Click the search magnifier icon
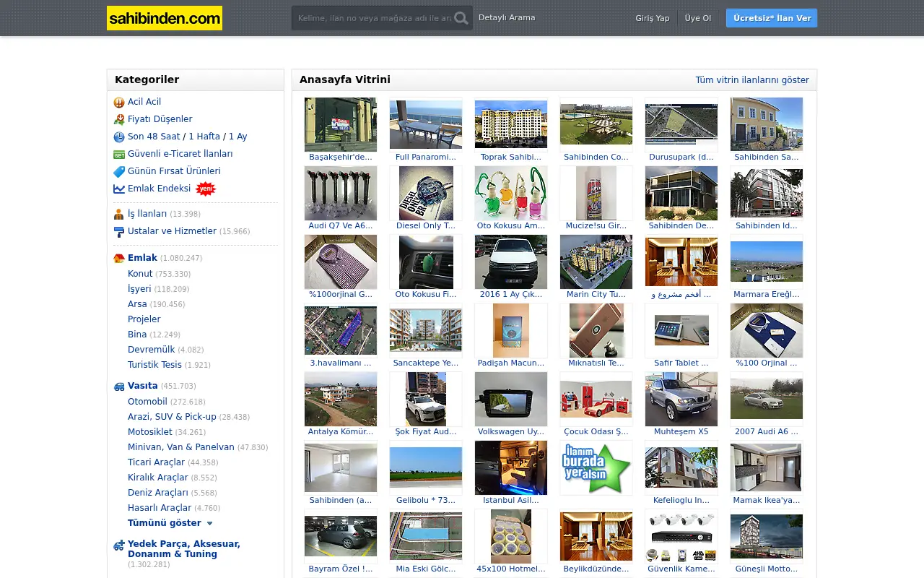 [x=461, y=18]
